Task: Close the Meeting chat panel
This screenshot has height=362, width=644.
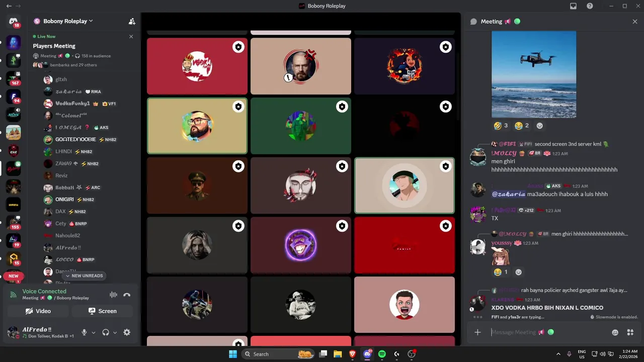Action: pyautogui.click(x=635, y=22)
